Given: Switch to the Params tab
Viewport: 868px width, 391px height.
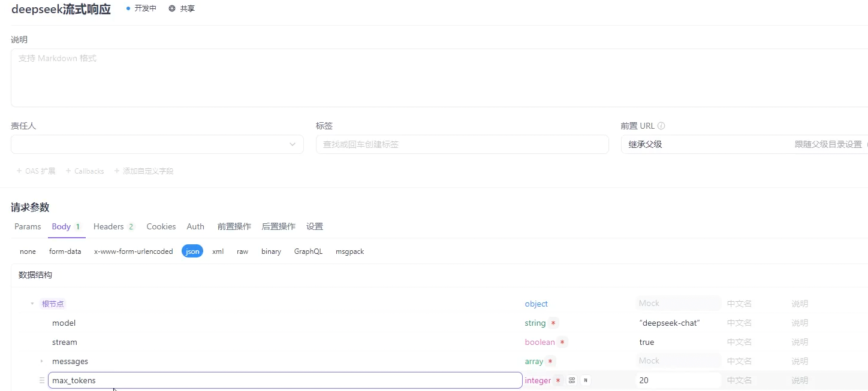Looking at the screenshot, I should click(28, 226).
